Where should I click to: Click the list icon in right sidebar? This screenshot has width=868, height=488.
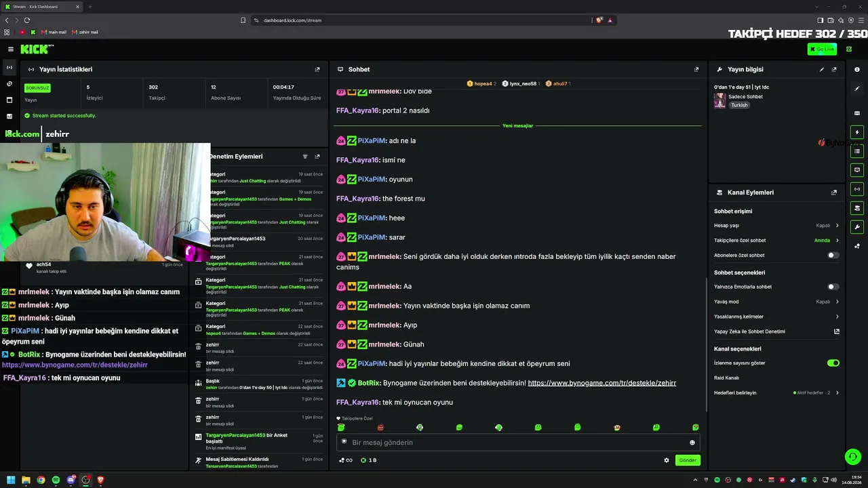[857, 151]
